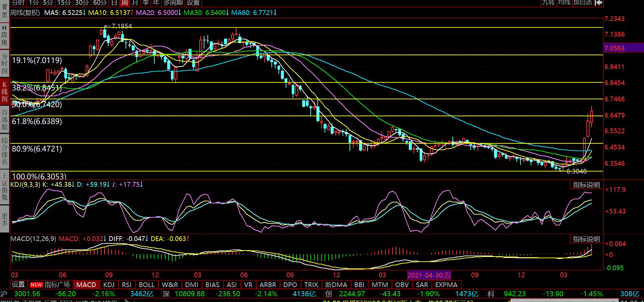644x302 pixels.
Task: Choose the 30分 chart period
Action: [x=82, y=3]
